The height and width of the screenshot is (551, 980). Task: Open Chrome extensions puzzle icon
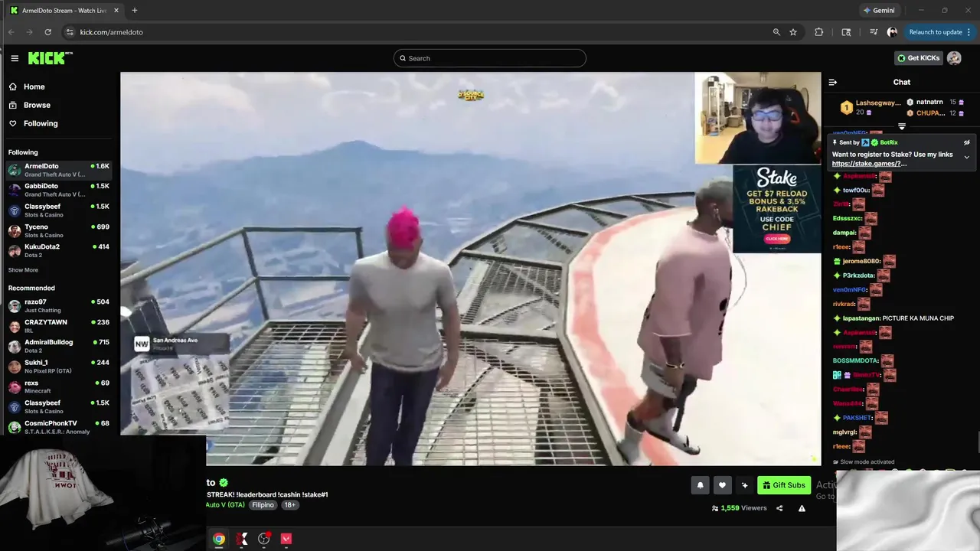819,32
